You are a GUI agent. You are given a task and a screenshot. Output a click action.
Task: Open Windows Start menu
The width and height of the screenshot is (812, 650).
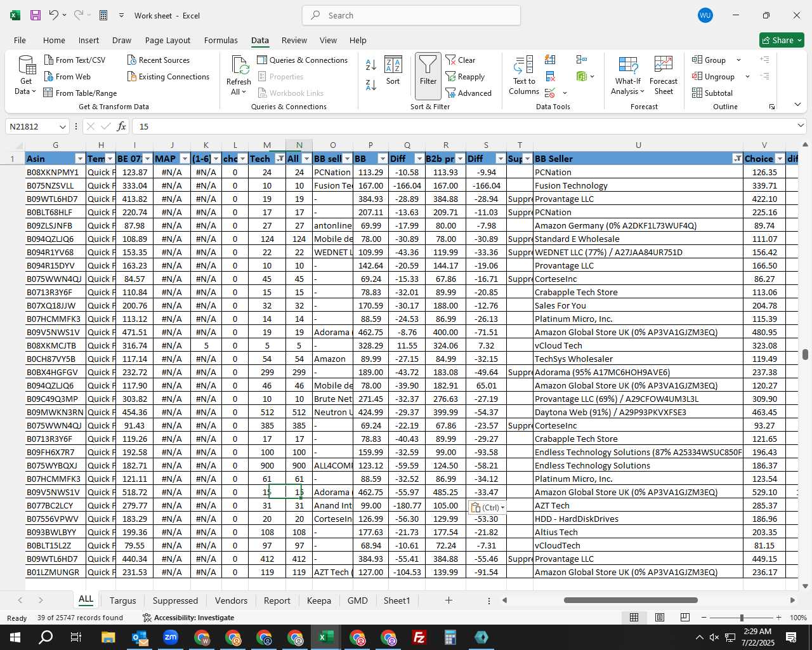(15, 637)
